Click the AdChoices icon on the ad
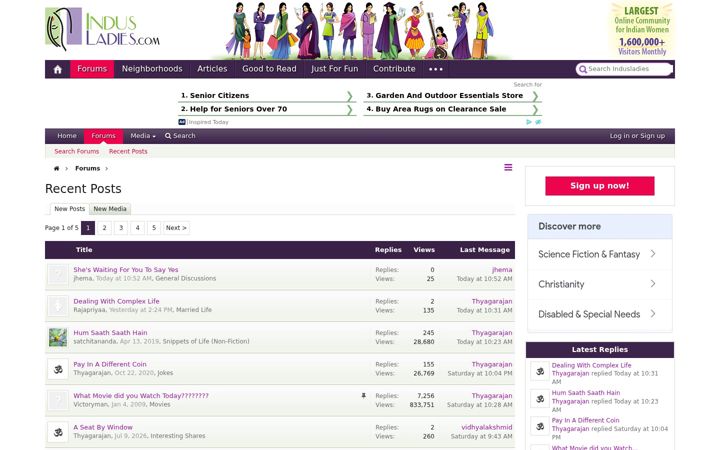This screenshot has height=450, width=720. coord(529,122)
